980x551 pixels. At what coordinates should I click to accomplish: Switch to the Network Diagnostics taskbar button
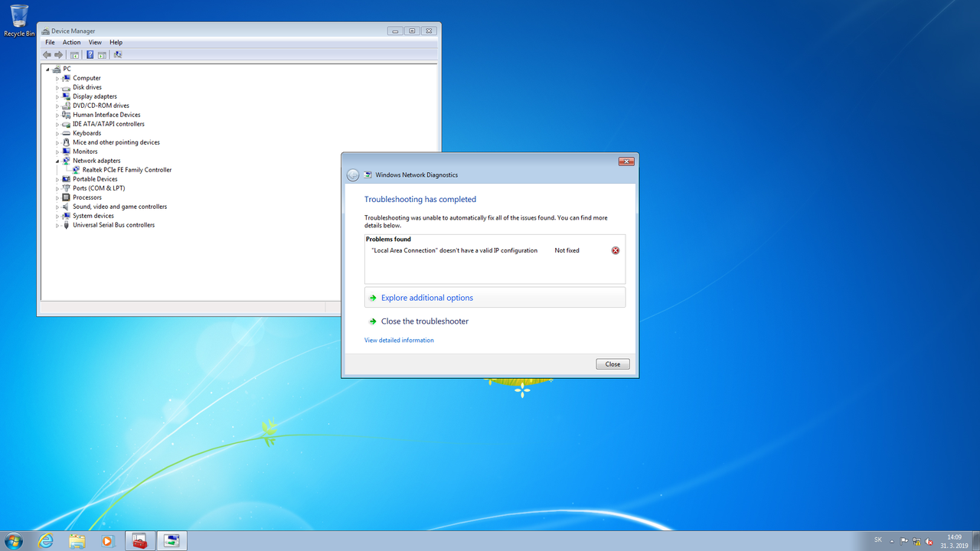click(x=171, y=541)
